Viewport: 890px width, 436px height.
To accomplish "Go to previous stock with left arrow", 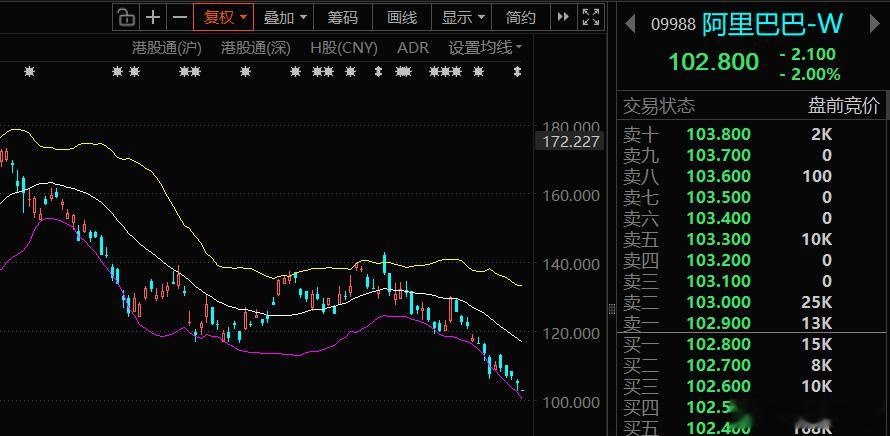I will 629,24.
